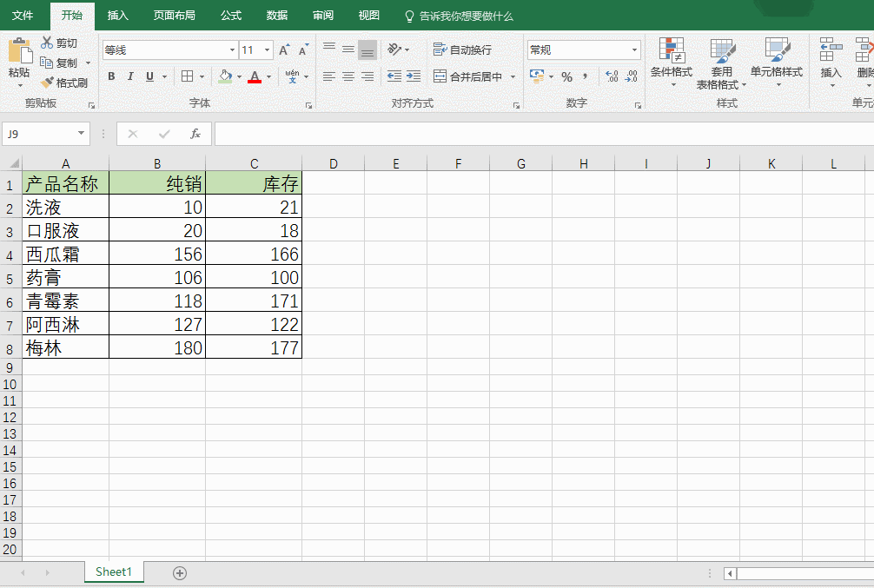874x588 pixels.
Task: Click the text orientation icon
Action: 394,50
